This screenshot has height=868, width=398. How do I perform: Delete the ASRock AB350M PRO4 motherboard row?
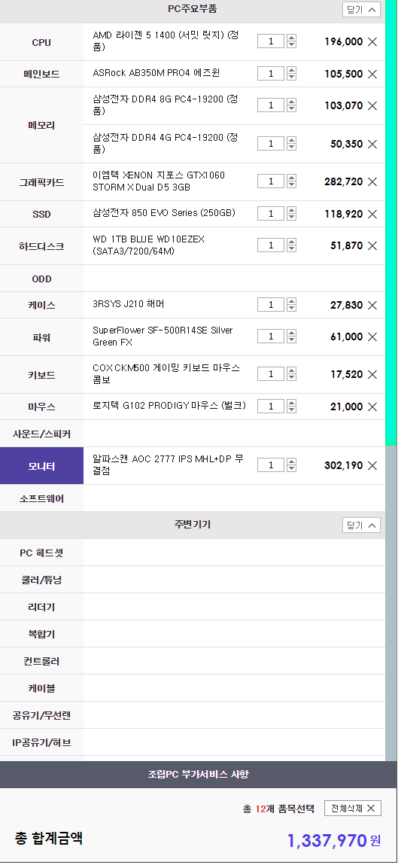coord(372,75)
